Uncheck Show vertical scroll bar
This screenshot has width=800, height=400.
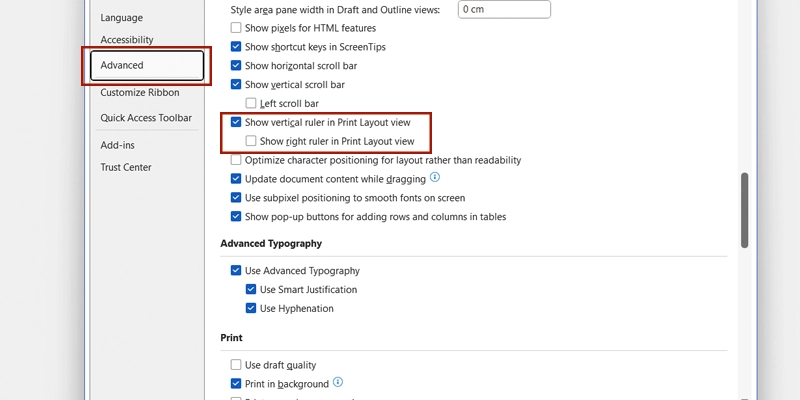point(236,85)
